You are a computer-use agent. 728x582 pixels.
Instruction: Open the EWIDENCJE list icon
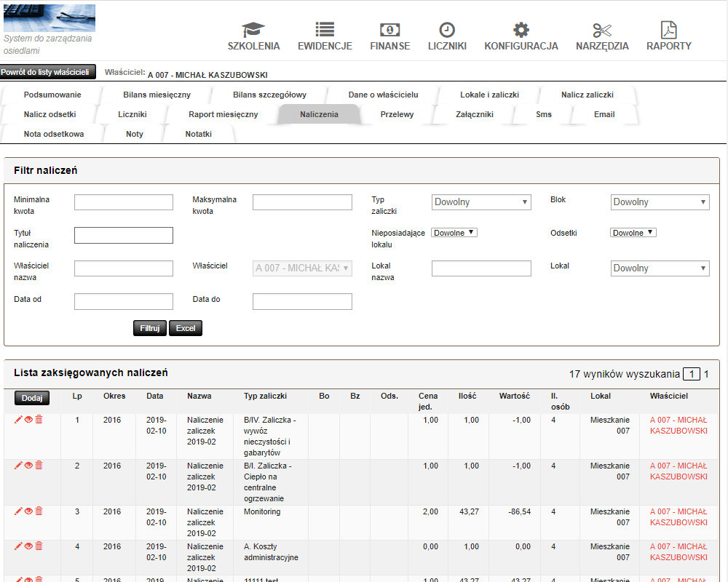click(325, 30)
